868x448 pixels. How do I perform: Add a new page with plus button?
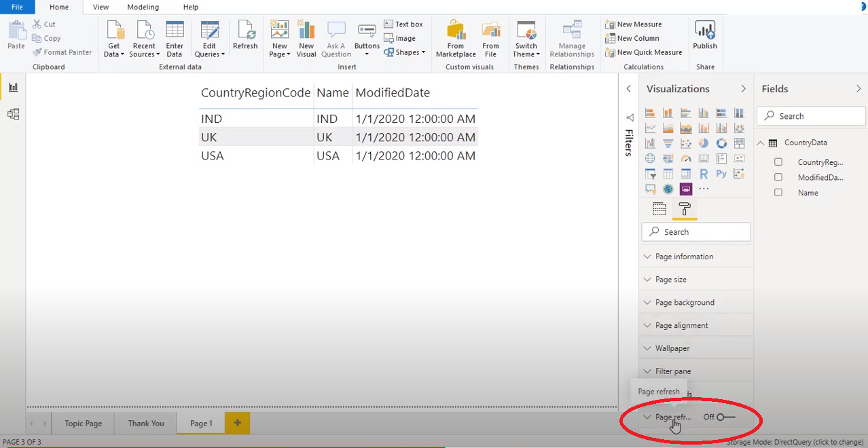click(x=237, y=423)
